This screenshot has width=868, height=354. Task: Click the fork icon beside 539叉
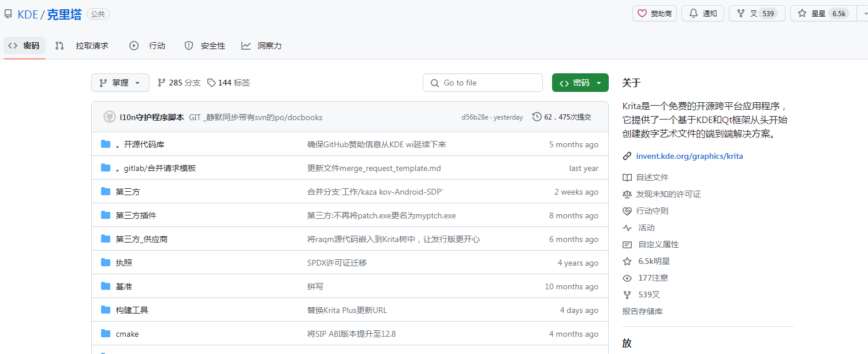[x=627, y=295]
